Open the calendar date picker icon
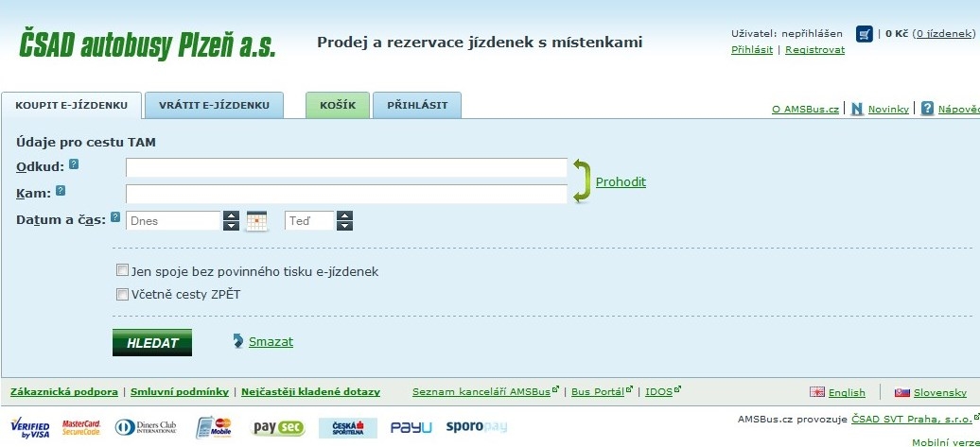 (256, 221)
